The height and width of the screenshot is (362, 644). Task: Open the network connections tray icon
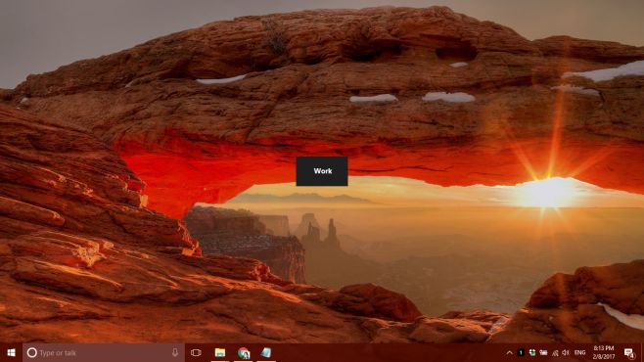(x=555, y=352)
